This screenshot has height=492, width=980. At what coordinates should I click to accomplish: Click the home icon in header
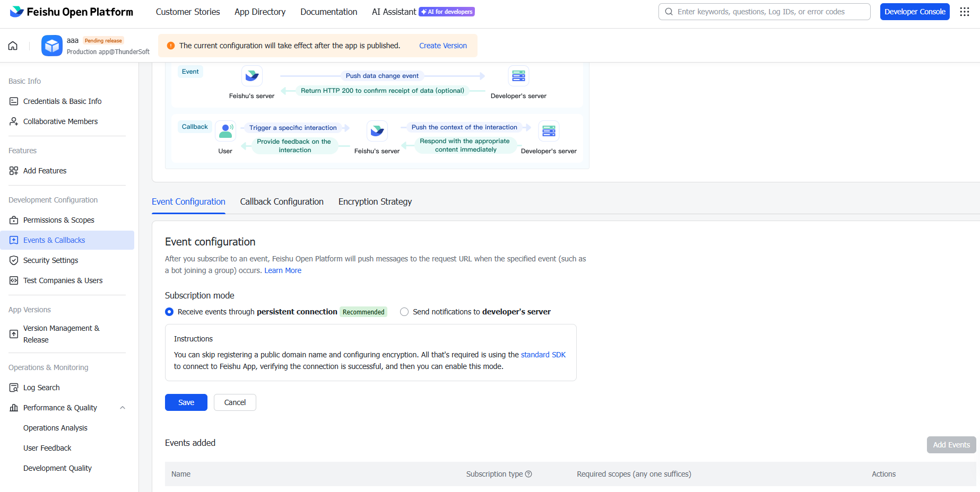(x=13, y=46)
